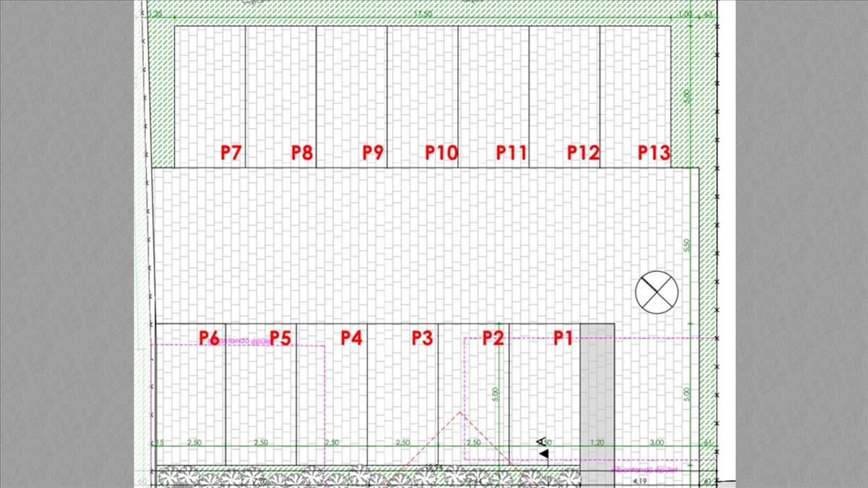
Task: Click the 4.19 dimension text
Action: [639, 479]
